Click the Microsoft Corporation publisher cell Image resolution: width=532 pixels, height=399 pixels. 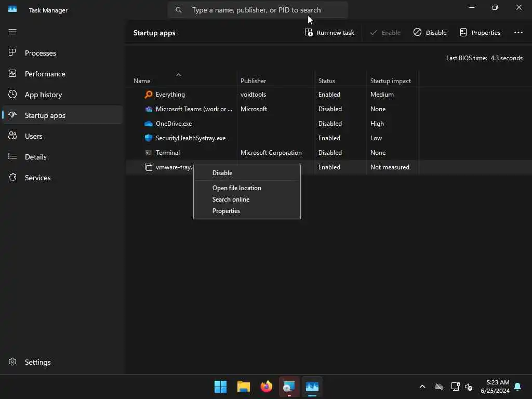coord(271,153)
